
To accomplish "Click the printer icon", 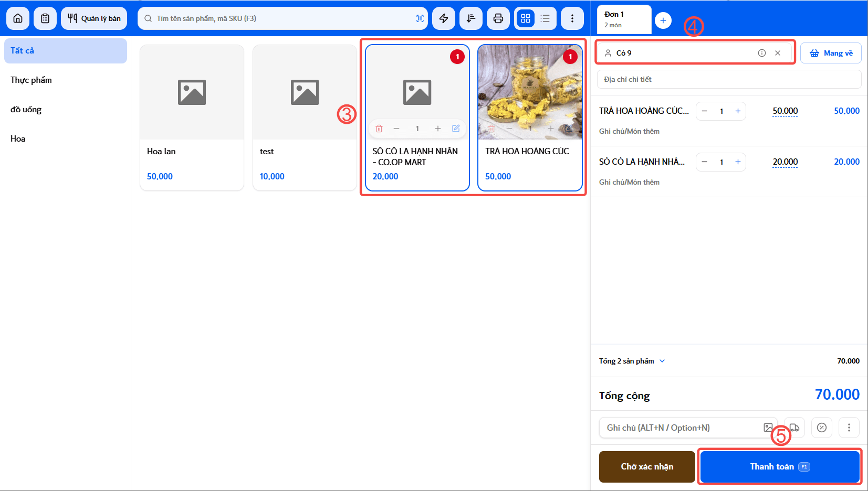I will (498, 18).
